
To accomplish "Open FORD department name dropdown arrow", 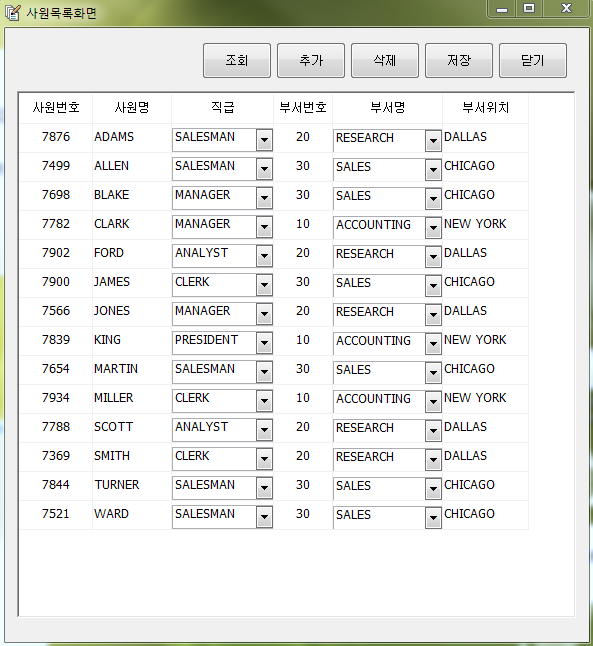I will (x=433, y=257).
